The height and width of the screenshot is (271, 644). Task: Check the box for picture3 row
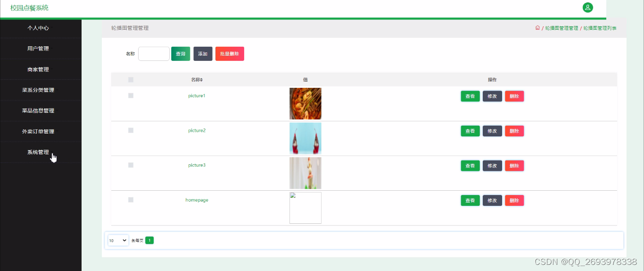tap(131, 165)
